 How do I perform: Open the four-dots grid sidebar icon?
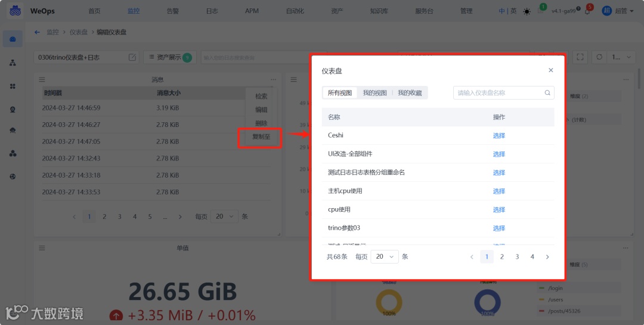tap(13, 86)
